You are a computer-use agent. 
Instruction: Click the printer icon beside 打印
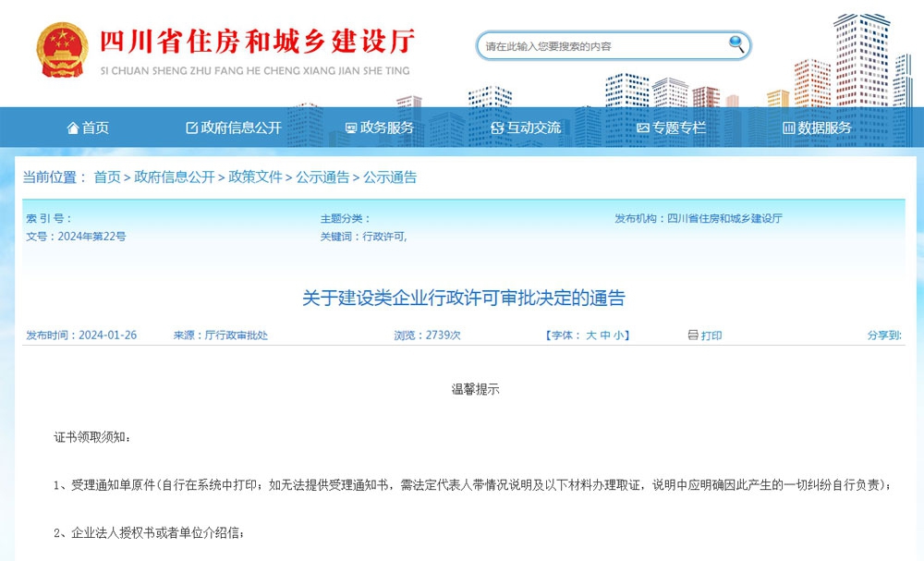point(693,335)
